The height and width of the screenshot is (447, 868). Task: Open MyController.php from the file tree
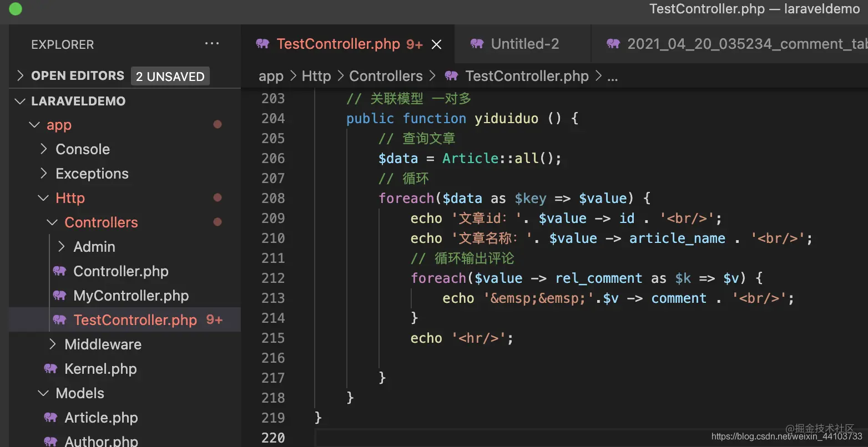click(x=131, y=296)
